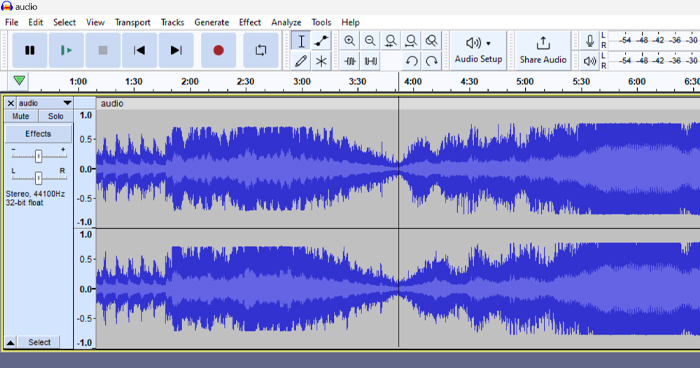
Task: Open the Effect menu
Action: [250, 22]
